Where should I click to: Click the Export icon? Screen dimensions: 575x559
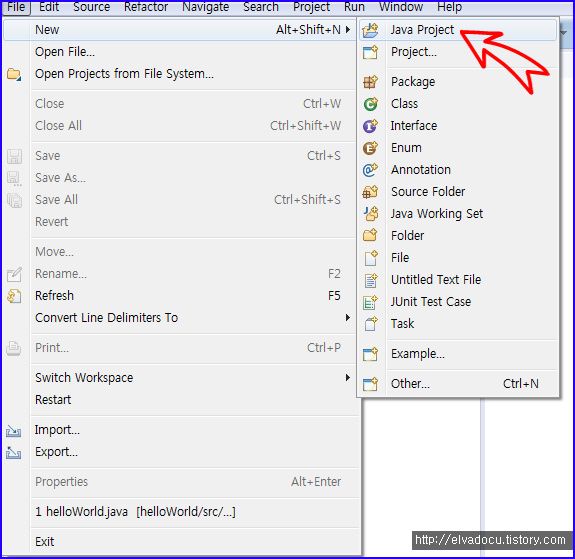click(14, 453)
